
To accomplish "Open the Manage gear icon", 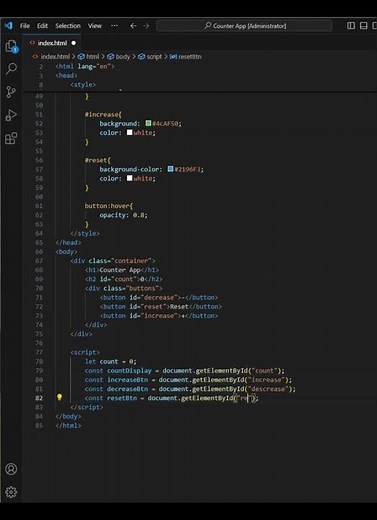I will click(11, 492).
